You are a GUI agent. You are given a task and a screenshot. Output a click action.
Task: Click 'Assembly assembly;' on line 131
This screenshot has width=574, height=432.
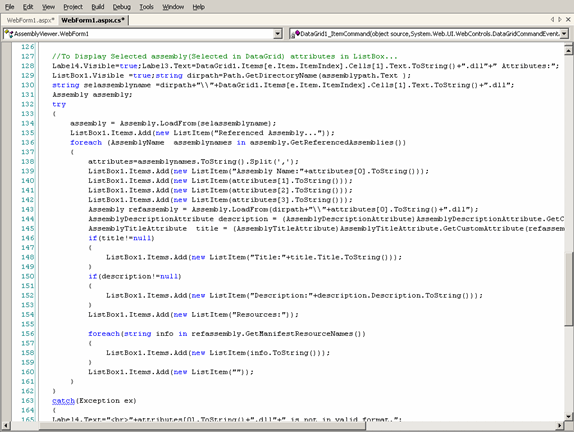(92, 95)
